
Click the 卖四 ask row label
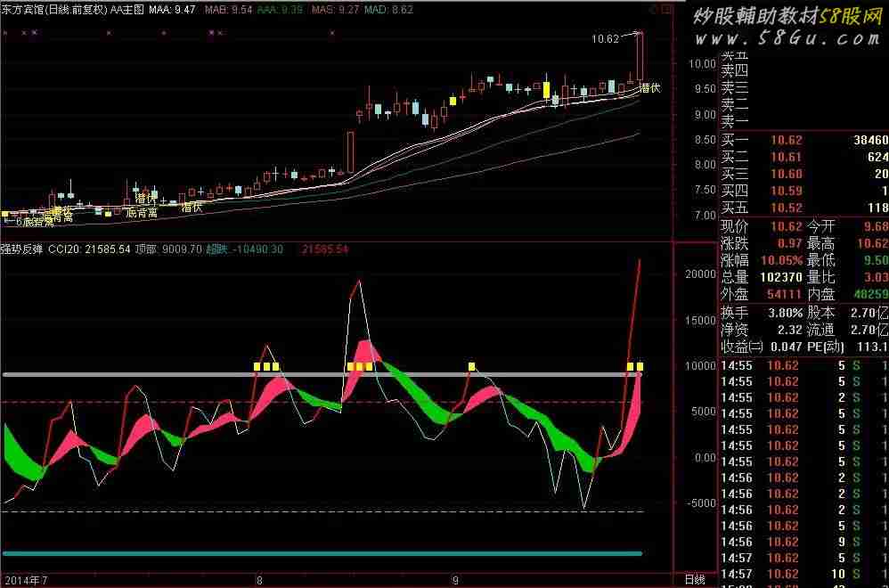(734, 70)
